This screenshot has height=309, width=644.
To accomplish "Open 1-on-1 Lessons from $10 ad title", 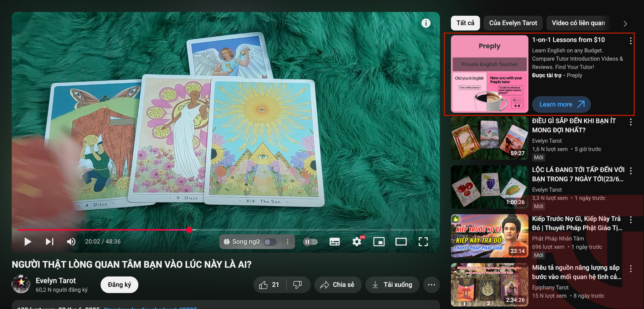I will [569, 40].
